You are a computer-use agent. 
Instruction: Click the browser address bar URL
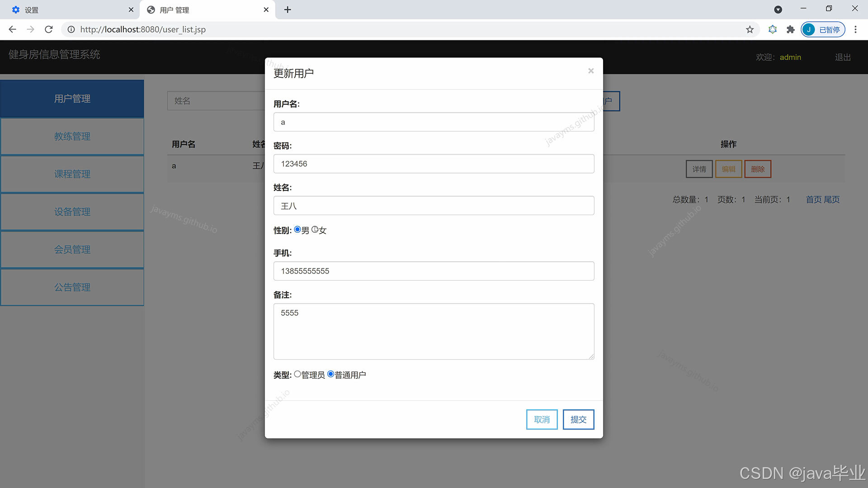pyautogui.click(x=143, y=29)
